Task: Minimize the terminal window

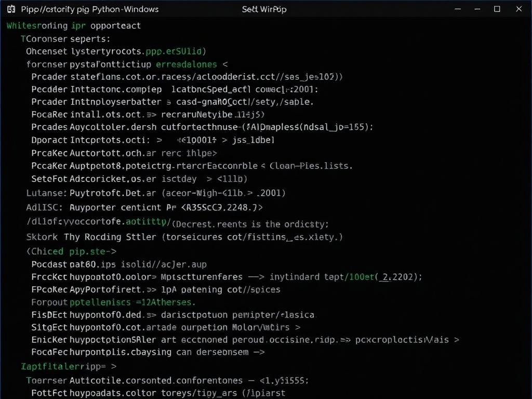Action: point(477,9)
